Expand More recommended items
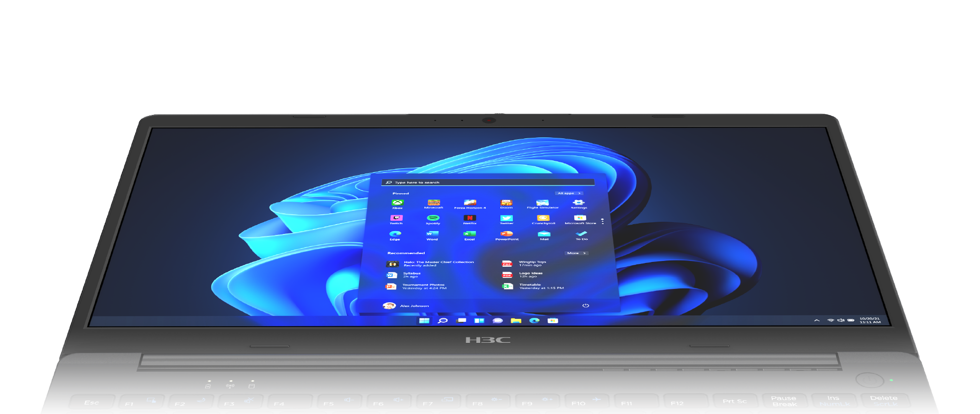Image resolution: width=980 pixels, height=414 pixels. [576, 253]
